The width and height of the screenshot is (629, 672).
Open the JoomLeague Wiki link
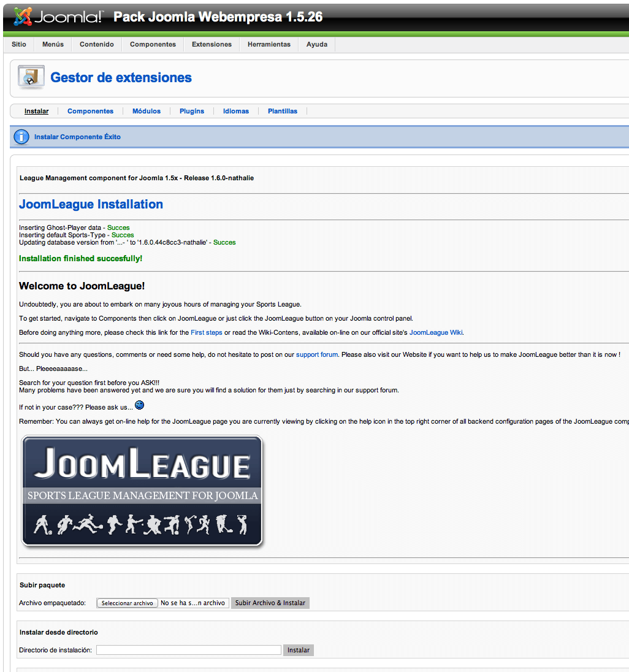[x=436, y=332]
